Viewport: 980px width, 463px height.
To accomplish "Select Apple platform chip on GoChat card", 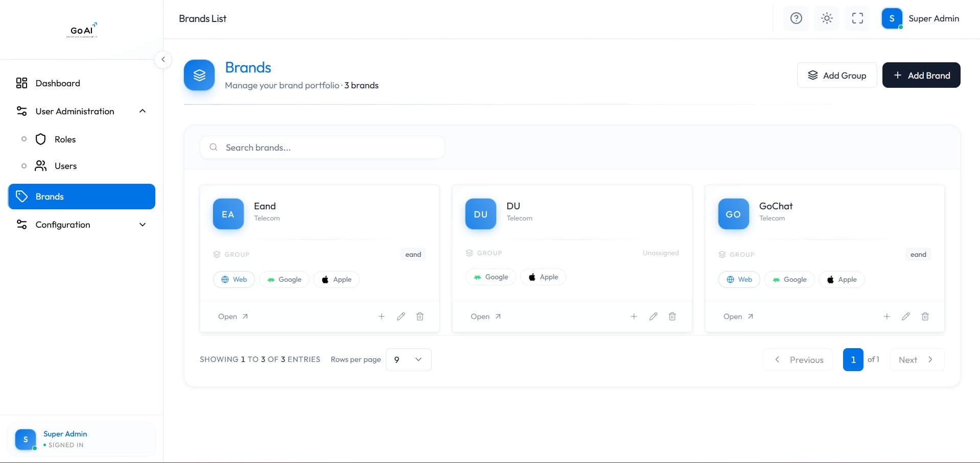I will [x=842, y=279].
